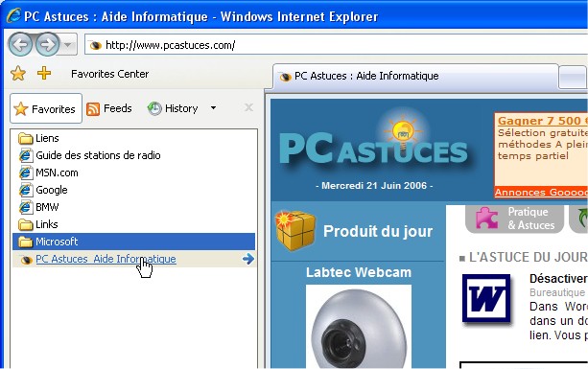The height and width of the screenshot is (369, 588).
Task: Click the History clock icon
Action: 154,108
